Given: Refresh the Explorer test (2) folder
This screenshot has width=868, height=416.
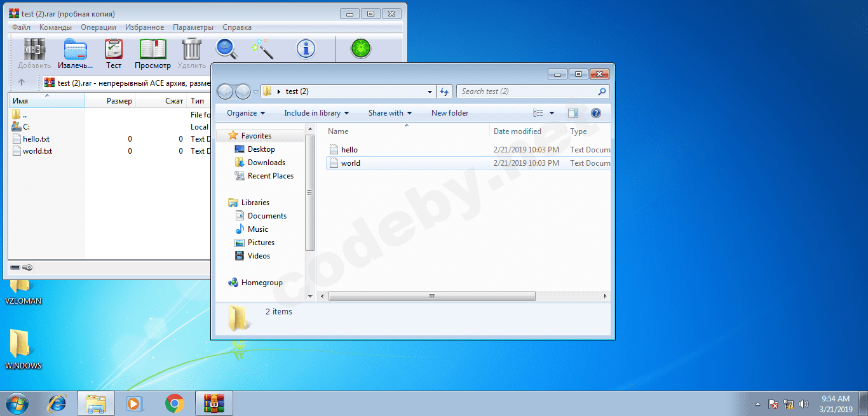Looking at the screenshot, I should pos(445,91).
